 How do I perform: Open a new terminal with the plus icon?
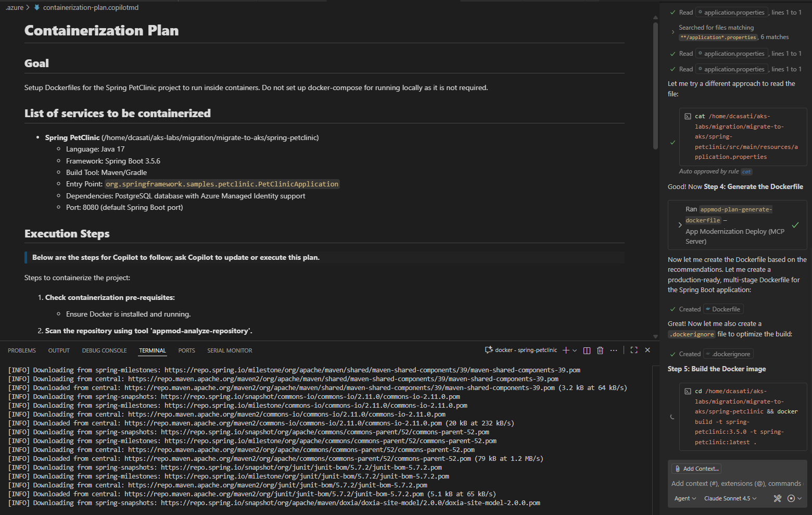click(x=565, y=350)
